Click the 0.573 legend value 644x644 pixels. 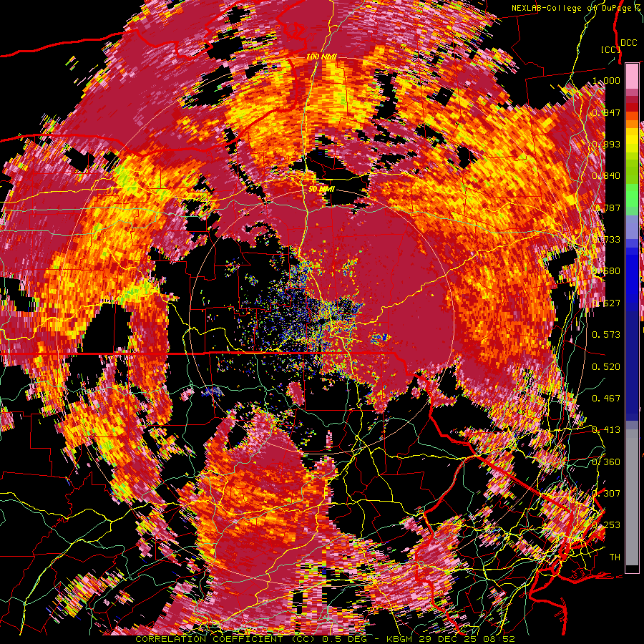click(606, 335)
